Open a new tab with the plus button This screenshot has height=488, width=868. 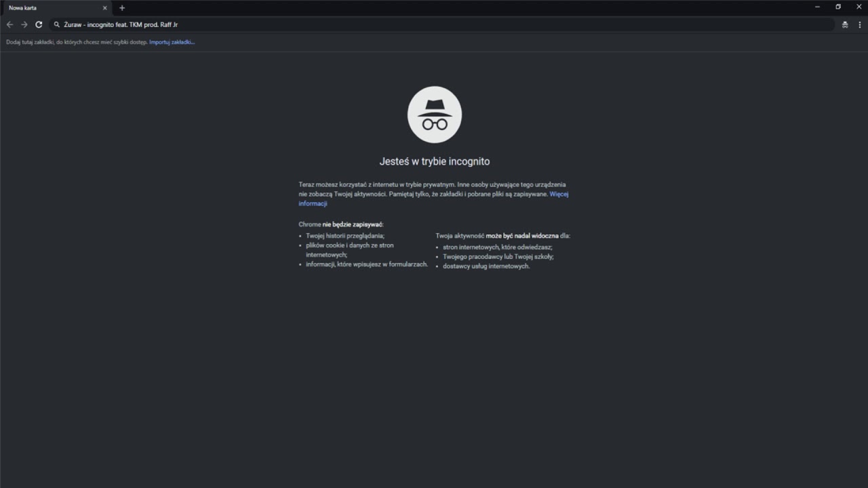(x=122, y=8)
